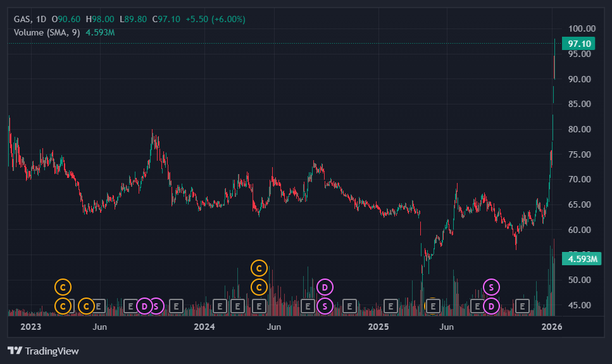Click the +5.50 (+6.00%) change value in legend
612x364 pixels.
click(215, 19)
